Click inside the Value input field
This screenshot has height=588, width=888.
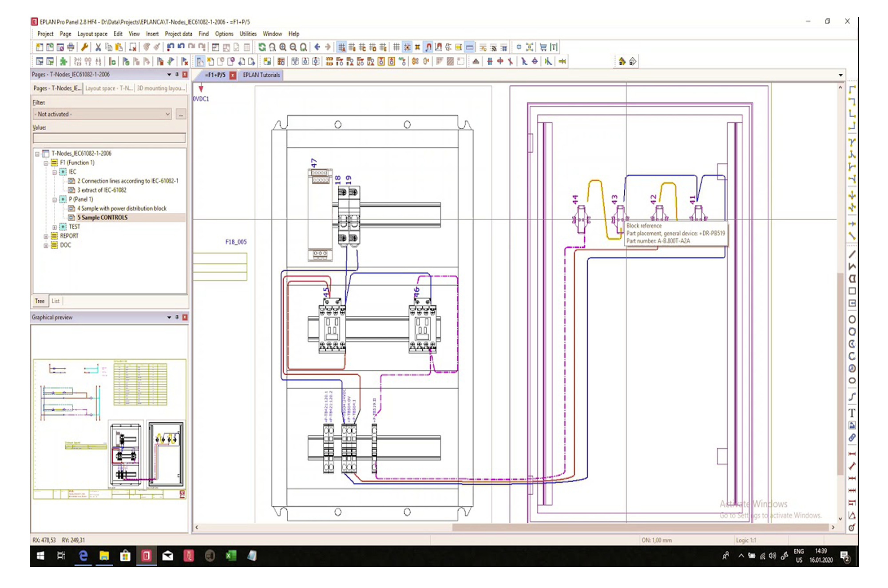(109, 138)
